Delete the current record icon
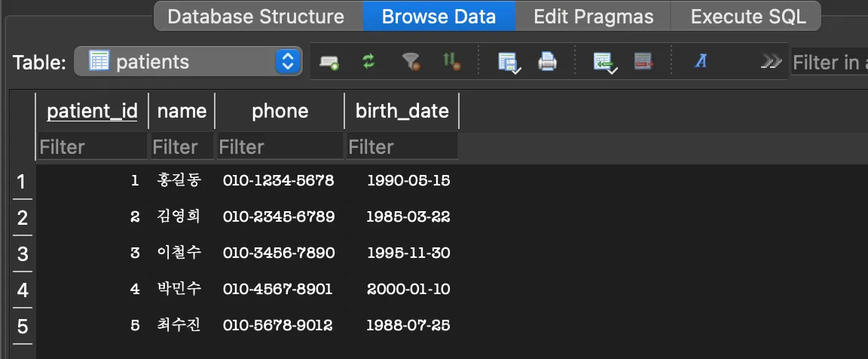 tap(643, 62)
